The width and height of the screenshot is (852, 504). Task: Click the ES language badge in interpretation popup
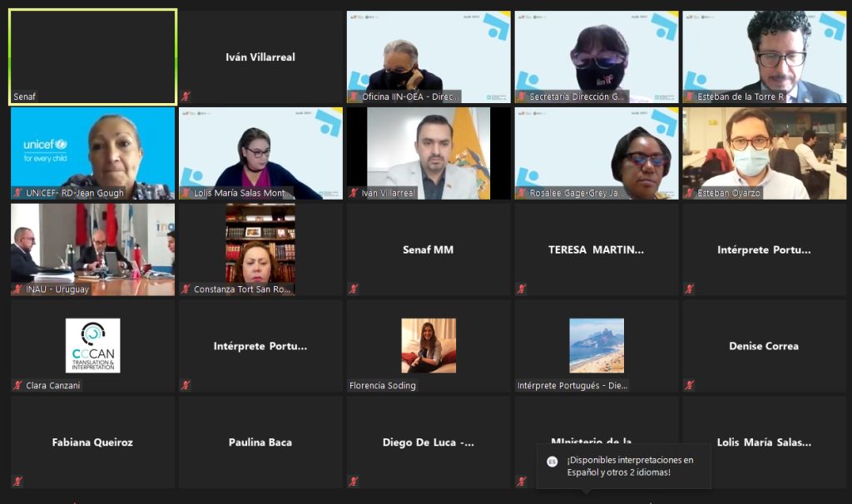click(x=552, y=462)
